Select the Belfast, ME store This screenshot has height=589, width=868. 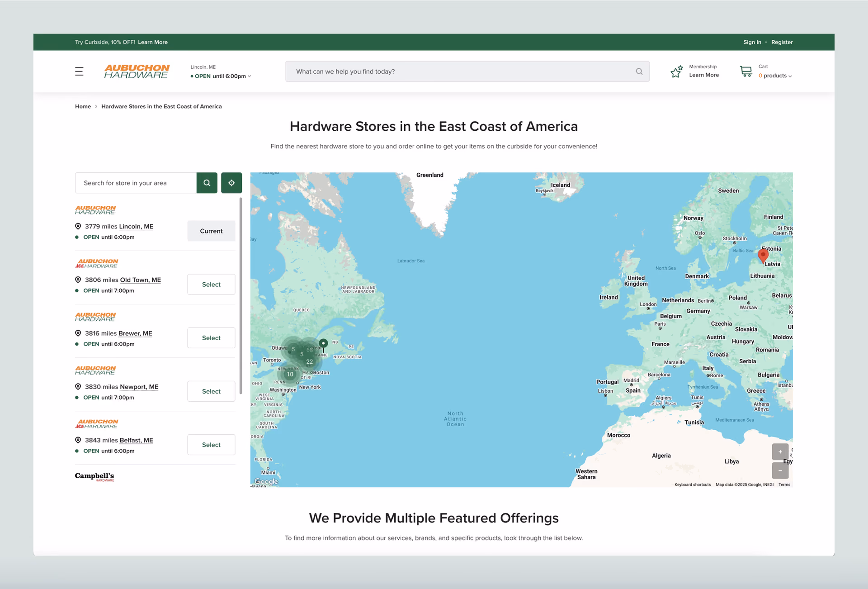(x=211, y=444)
